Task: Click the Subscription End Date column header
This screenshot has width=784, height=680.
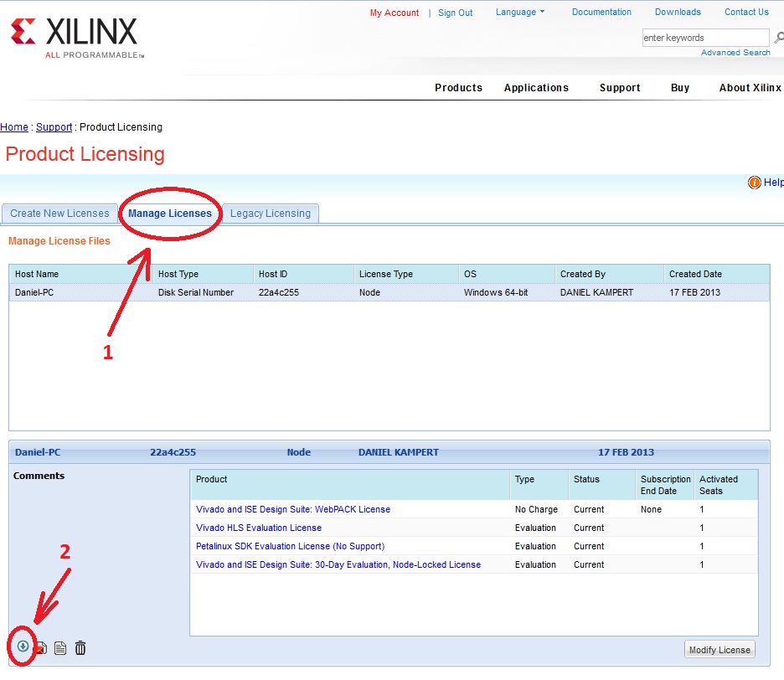Action: coord(665,485)
